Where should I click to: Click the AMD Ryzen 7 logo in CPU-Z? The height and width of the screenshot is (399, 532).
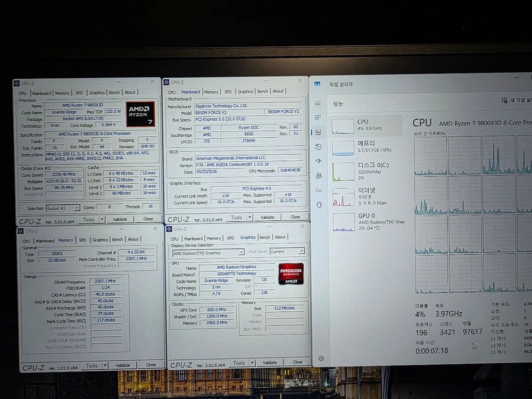point(140,114)
